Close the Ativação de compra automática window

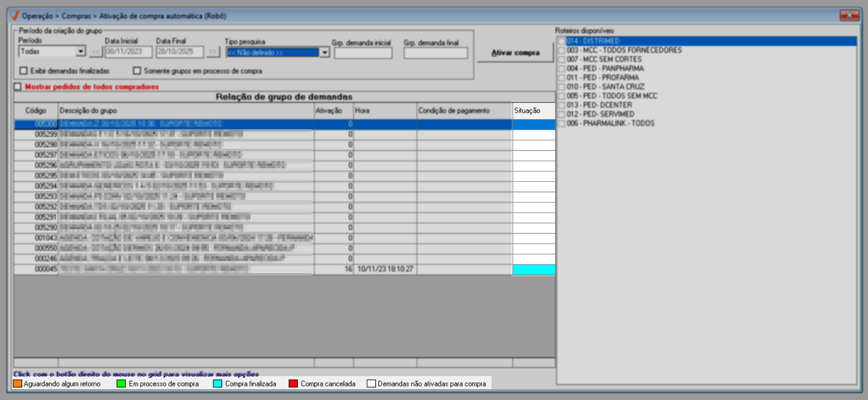pyautogui.click(x=849, y=16)
